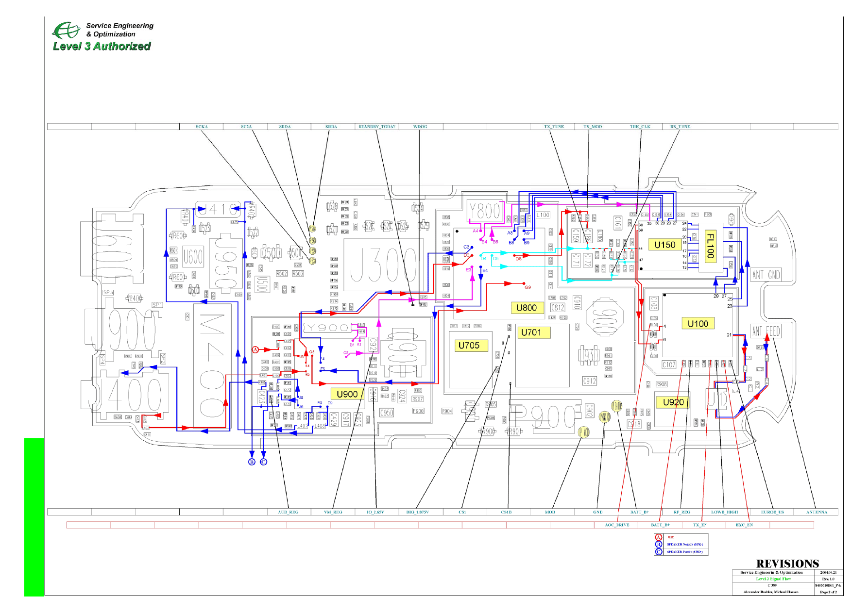Click the green Level 3 Signal Flow text

[x=773, y=579]
